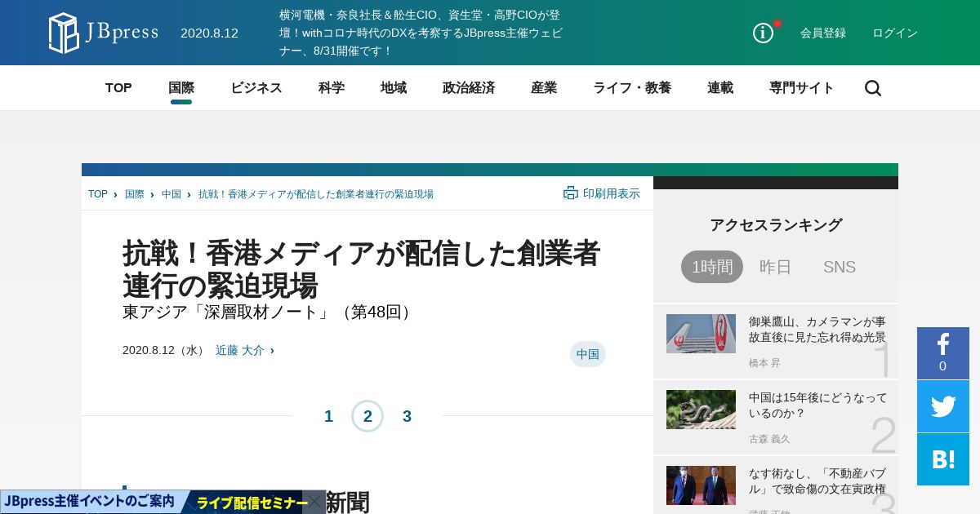Click the printer icon for print view
Image resolution: width=980 pixels, height=514 pixels.
coord(571,193)
